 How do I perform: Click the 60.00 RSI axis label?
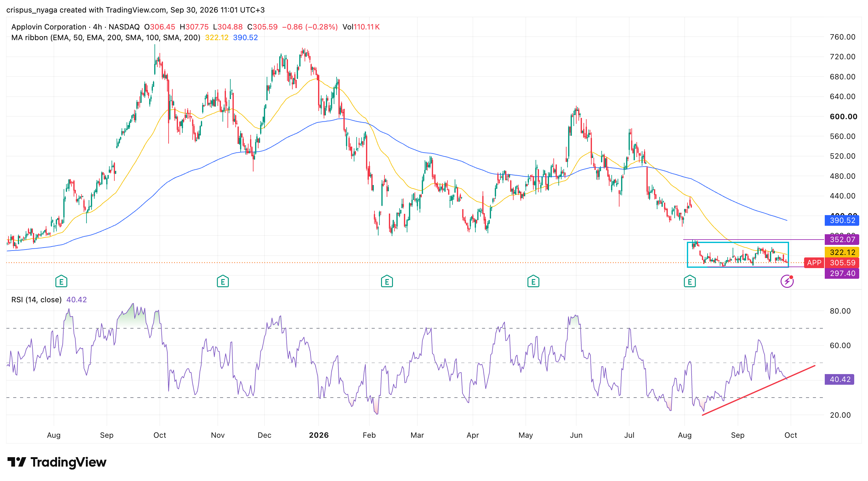840,346
